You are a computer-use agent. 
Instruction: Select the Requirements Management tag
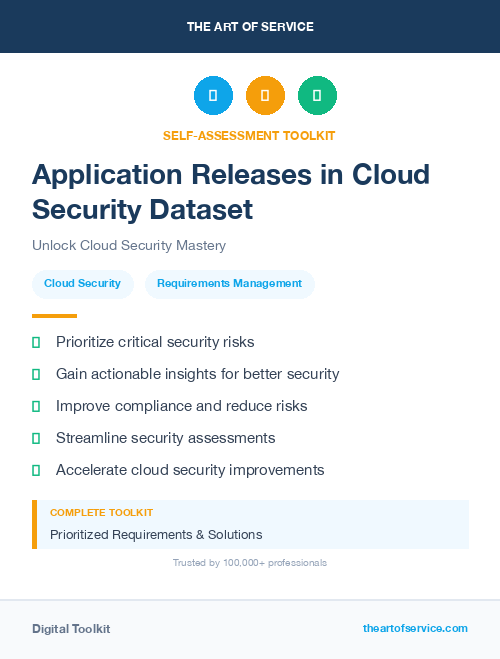[x=230, y=284]
